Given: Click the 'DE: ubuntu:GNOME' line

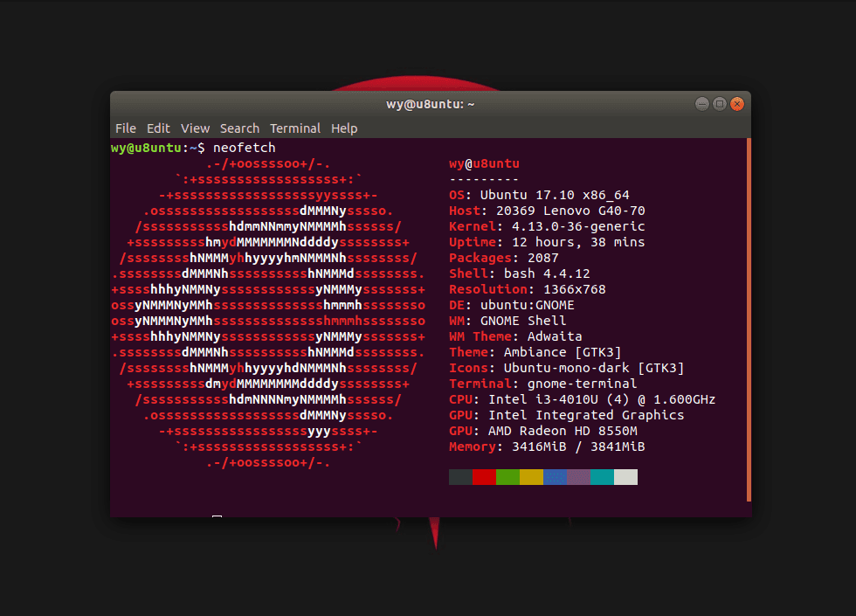Looking at the screenshot, I should tap(512, 305).
